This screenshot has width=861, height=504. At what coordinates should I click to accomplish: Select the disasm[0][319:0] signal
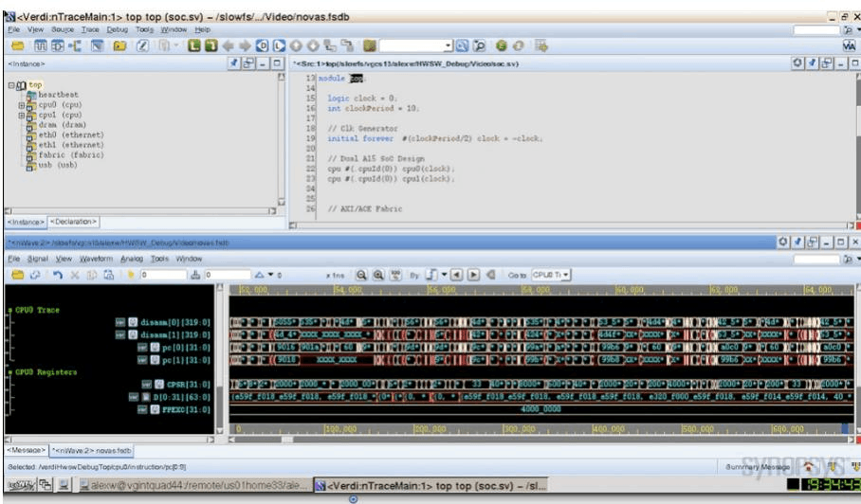174,322
